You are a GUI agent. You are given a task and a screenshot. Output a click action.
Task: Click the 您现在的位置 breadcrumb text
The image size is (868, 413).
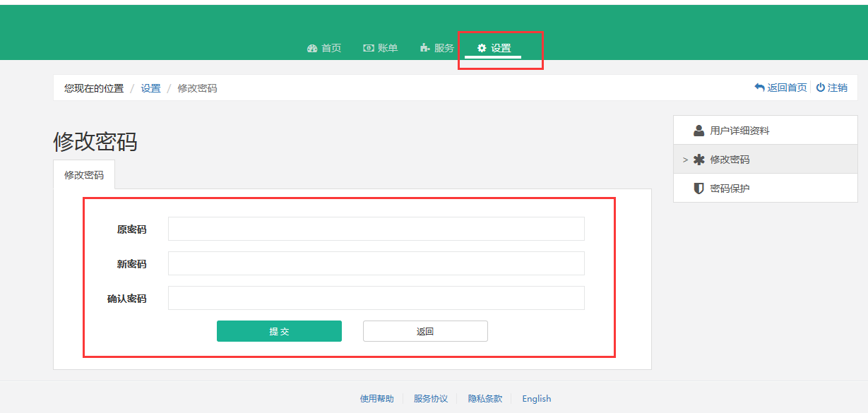94,88
